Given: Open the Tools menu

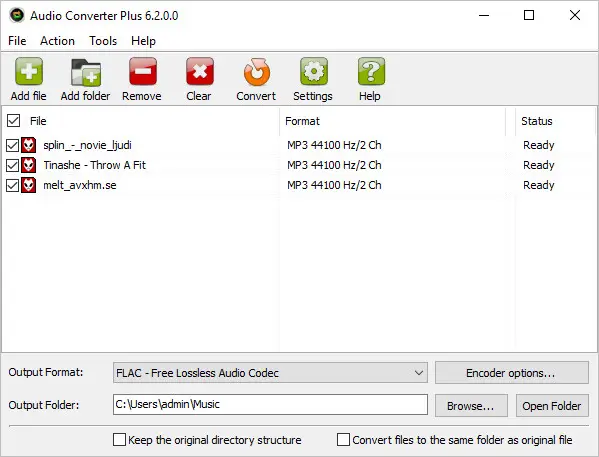Looking at the screenshot, I should click(103, 41).
